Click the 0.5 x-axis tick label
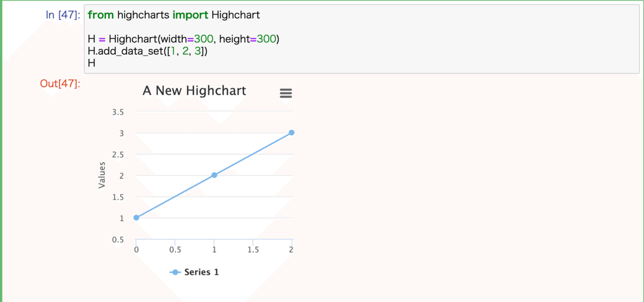644x302 pixels. (x=175, y=250)
